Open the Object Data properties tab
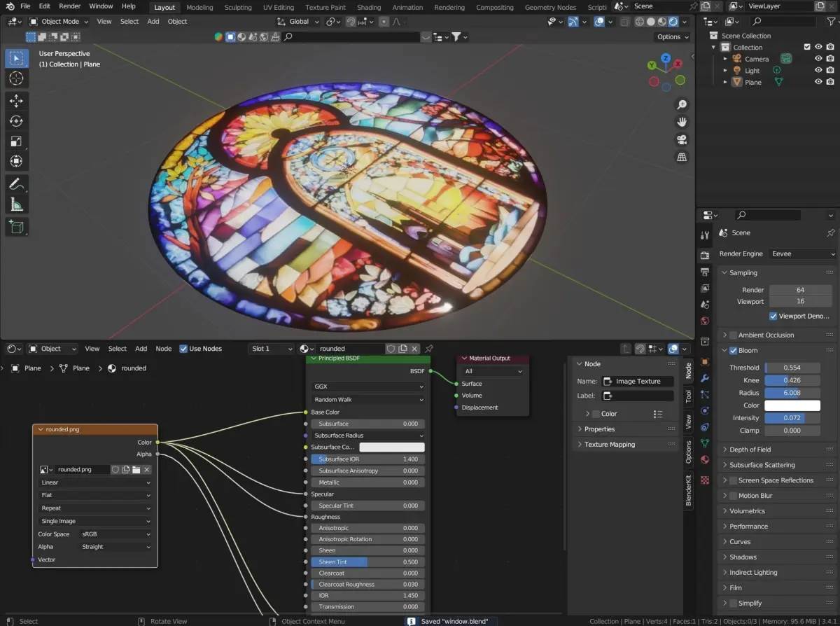Viewport: 840px width, 626px height. (705, 443)
